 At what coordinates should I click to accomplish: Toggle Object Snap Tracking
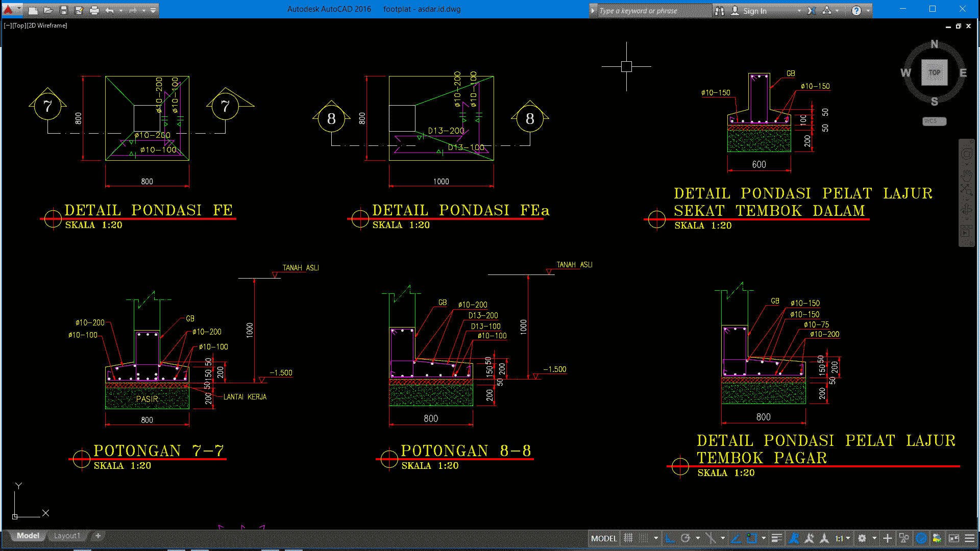pos(736,538)
